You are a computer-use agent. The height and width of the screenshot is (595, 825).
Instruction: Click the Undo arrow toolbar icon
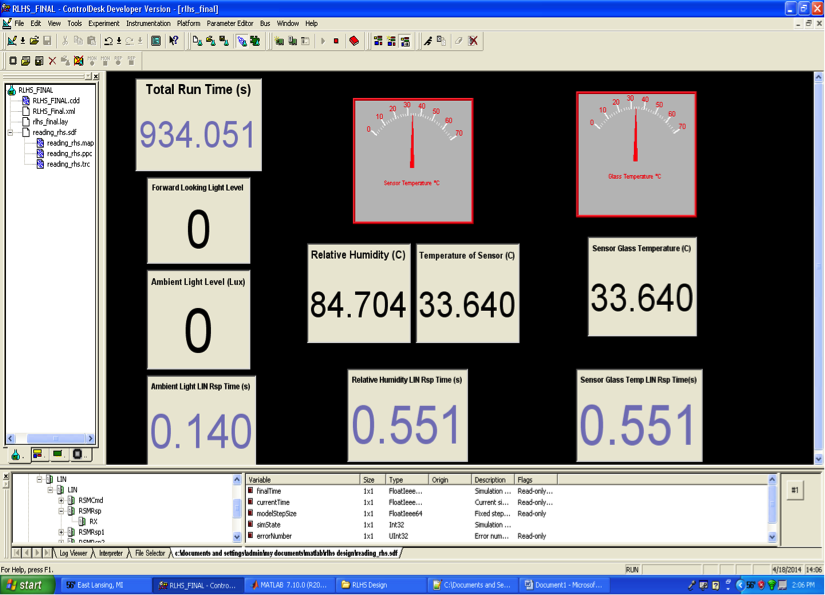108,41
